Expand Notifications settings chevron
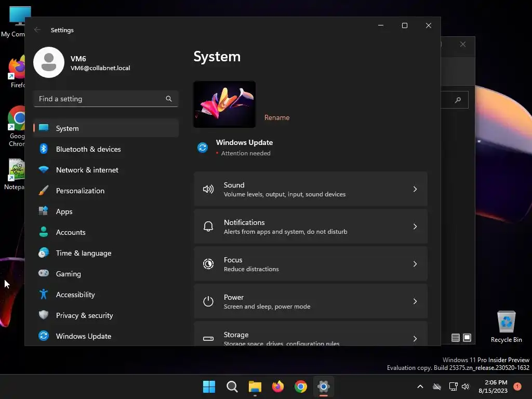 click(415, 227)
